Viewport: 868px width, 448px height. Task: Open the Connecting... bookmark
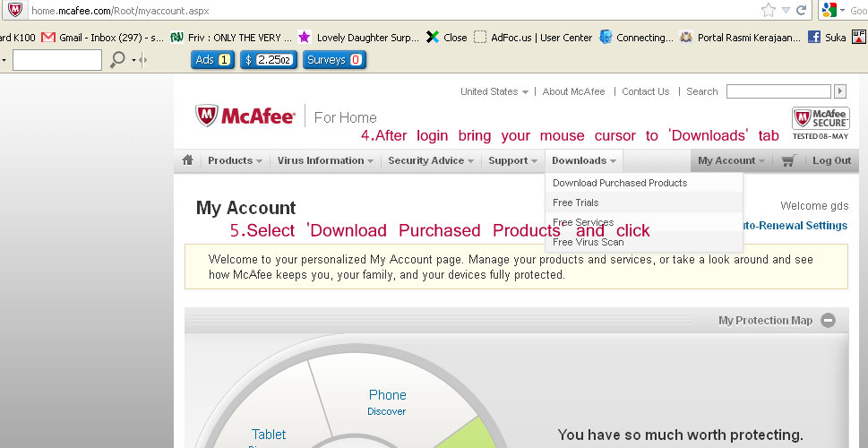pos(637,38)
